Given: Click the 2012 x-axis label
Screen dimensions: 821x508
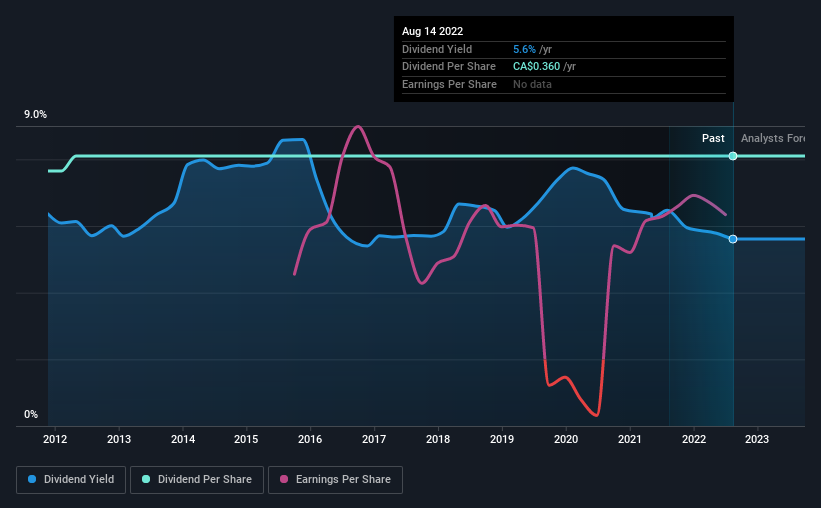Looking at the screenshot, I should [55, 439].
